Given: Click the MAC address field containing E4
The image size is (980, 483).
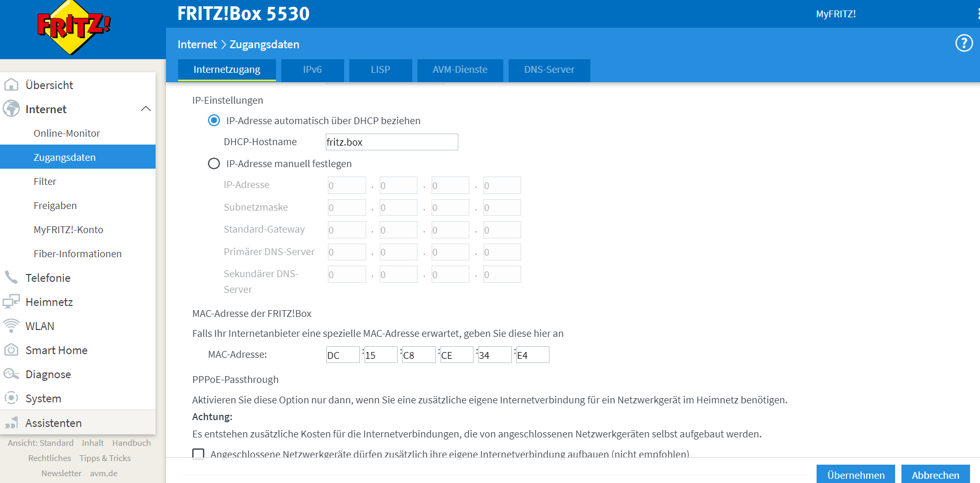Looking at the screenshot, I should (x=533, y=355).
